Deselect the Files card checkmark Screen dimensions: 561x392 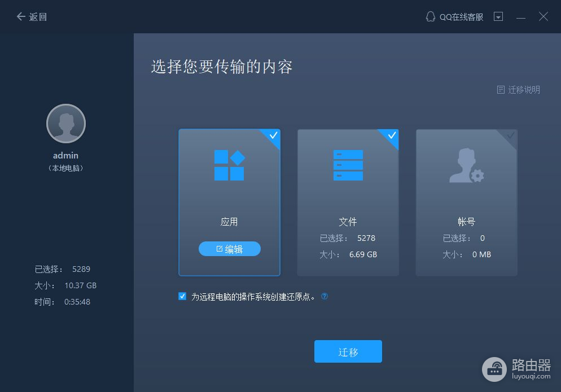point(392,136)
